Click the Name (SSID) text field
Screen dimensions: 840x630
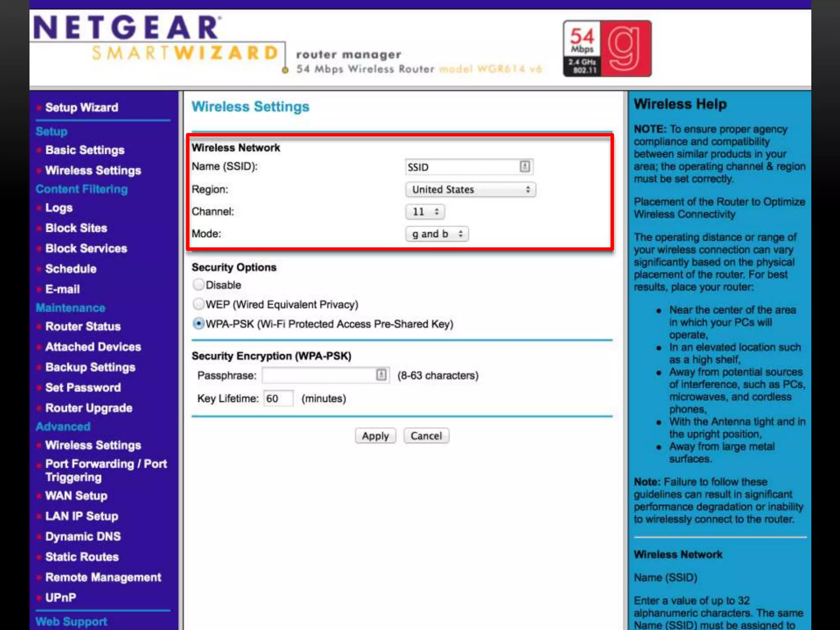click(x=461, y=167)
